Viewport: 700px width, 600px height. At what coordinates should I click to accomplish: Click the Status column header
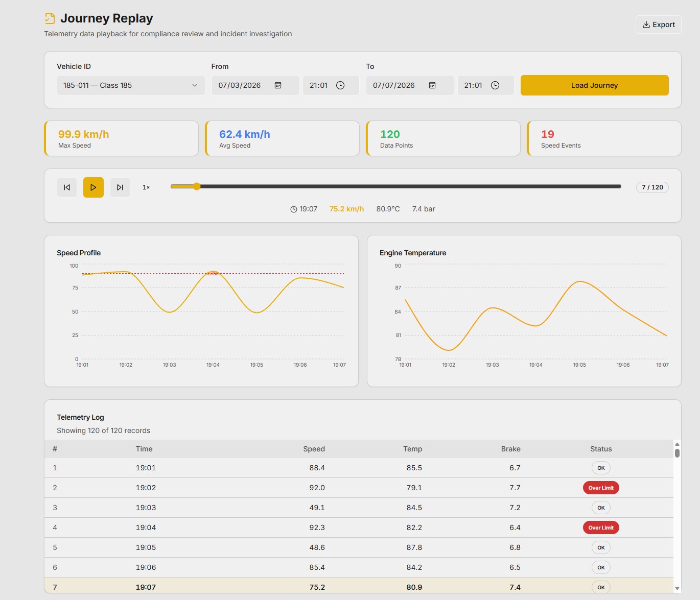click(601, 449)
